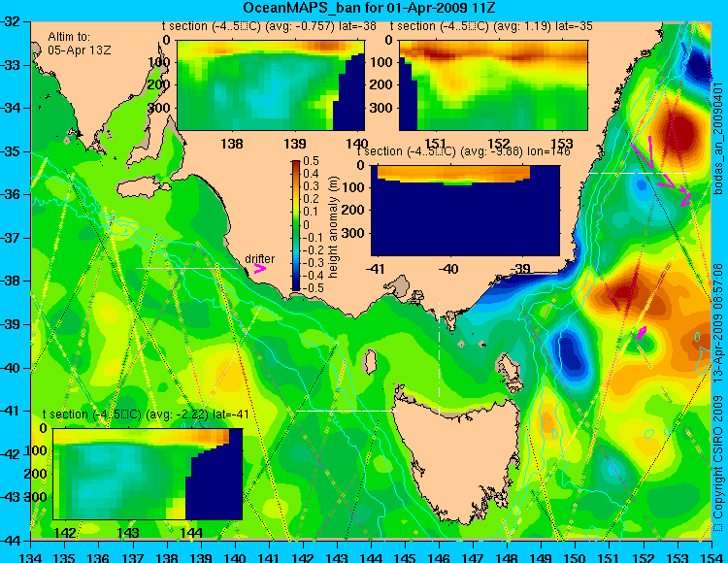728x563 pixels.
Task: Click the 134 longitude axis label
Action: tap(31, 556)
